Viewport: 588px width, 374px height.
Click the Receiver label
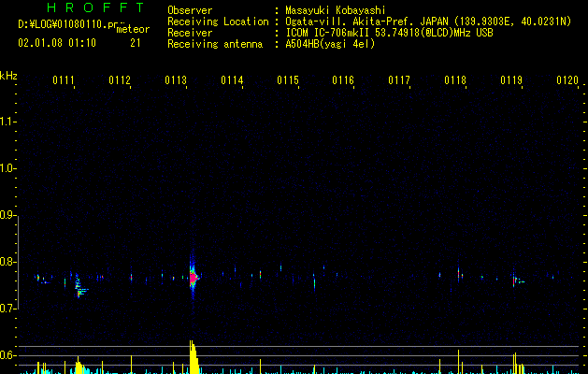tap(190, 33)
